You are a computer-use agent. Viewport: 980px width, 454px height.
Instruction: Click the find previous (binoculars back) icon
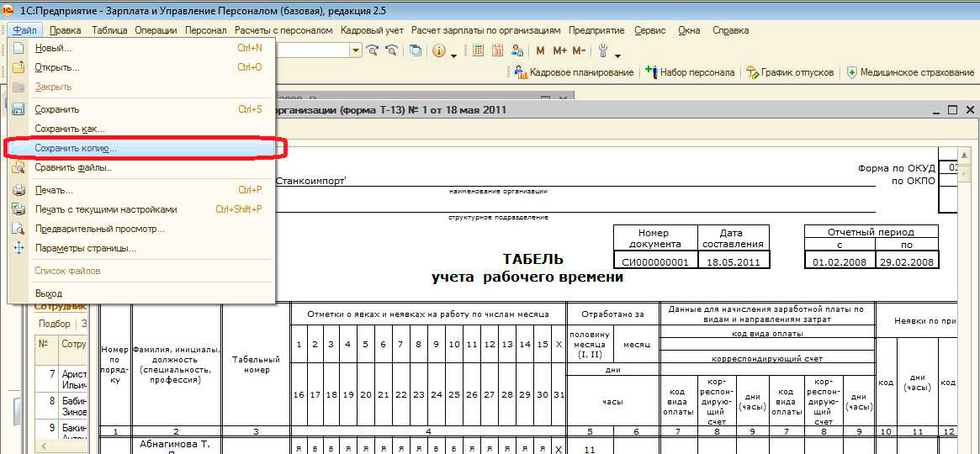[393, 51]
